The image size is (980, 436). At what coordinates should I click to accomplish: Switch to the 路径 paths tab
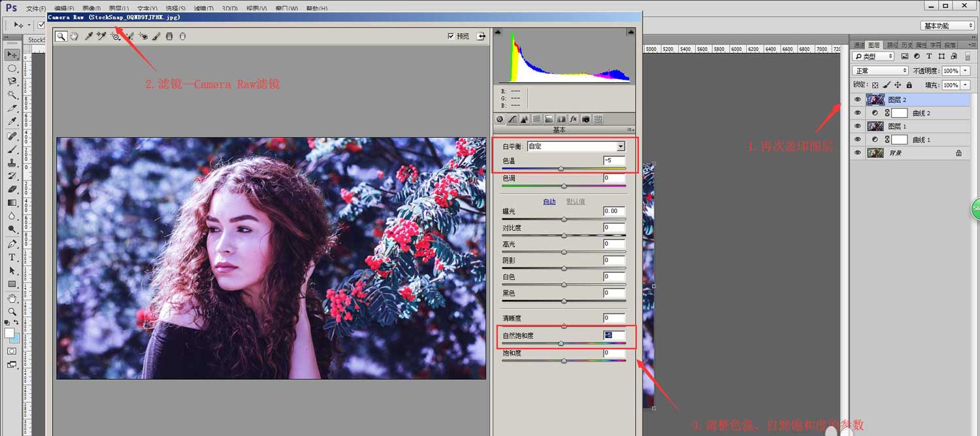[892, 45]
